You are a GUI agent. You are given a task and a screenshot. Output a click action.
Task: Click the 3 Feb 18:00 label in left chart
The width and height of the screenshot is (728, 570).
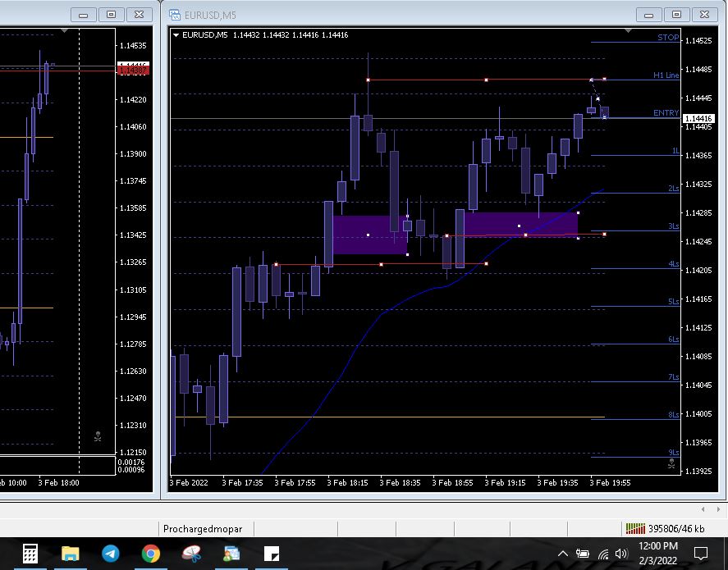click(58, 482)
